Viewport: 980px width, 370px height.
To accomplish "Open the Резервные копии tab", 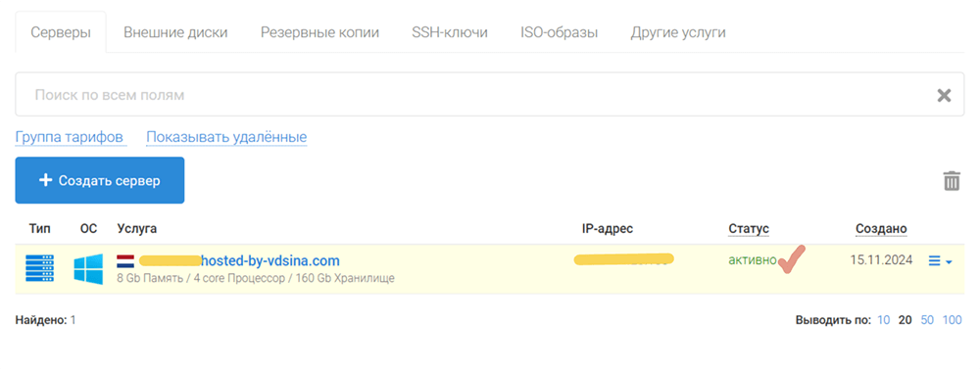I will (320, 32).
